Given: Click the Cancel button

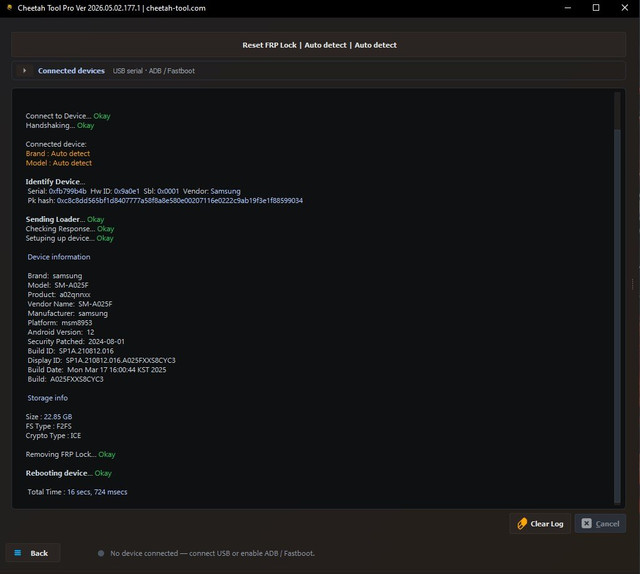Looking at the screenshot, I should click(x=600, y=524).
